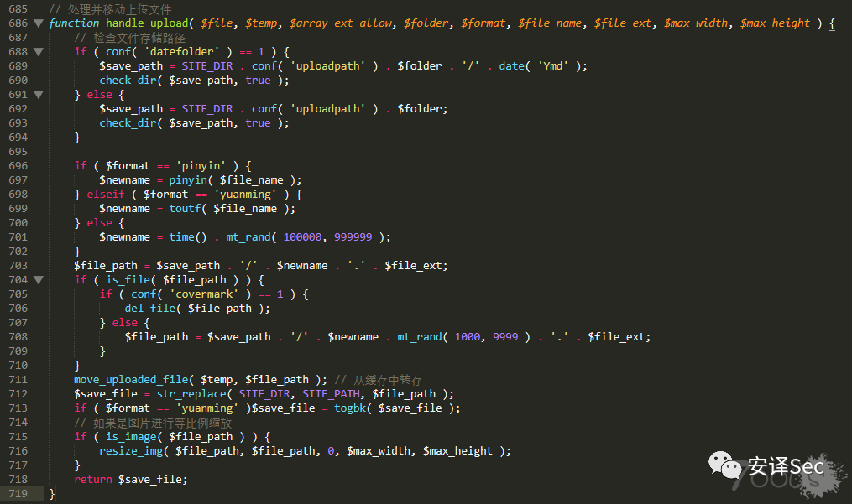Click the closing brace on line 719
The width and height of the screenshot is (852, 504).
point(51,494)
